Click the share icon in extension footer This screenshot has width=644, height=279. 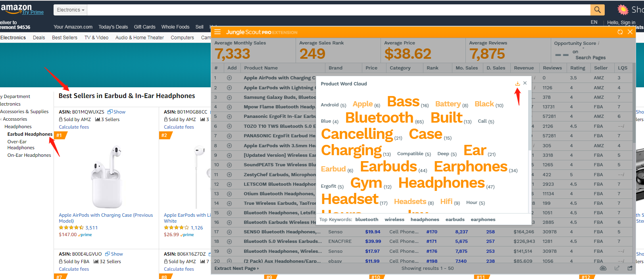click(630, 268)
